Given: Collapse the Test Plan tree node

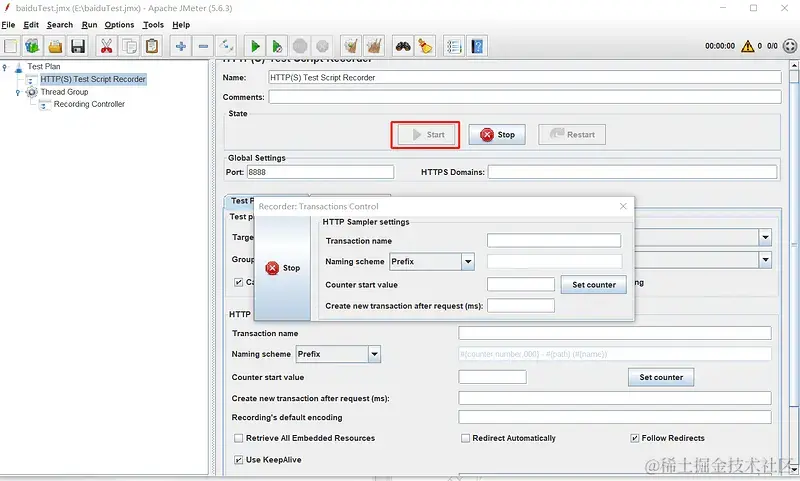Looking at the screenshot, I should tap(5, 67).
